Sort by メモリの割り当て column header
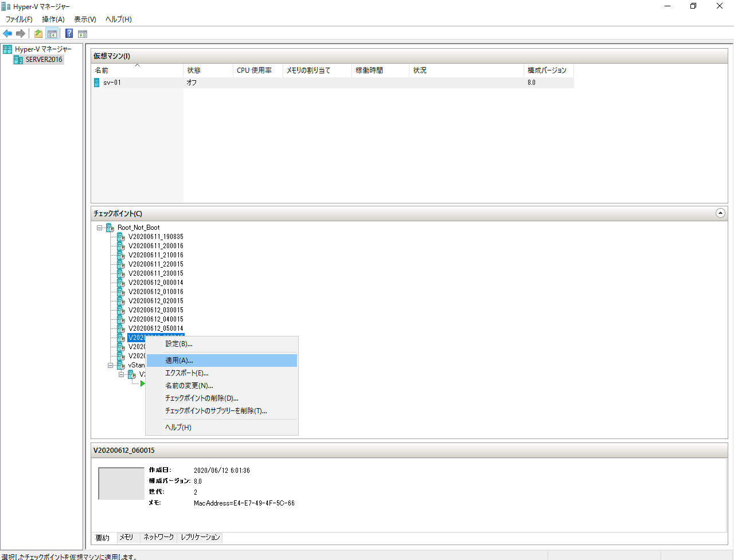The width and height of the screenshot is (734, 560). [x=318, y=71]
